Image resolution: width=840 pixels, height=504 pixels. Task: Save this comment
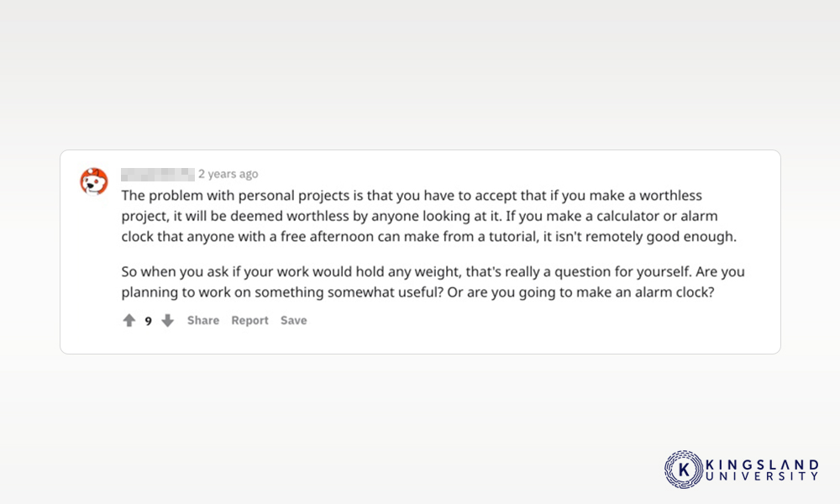[x=293, y=320]
